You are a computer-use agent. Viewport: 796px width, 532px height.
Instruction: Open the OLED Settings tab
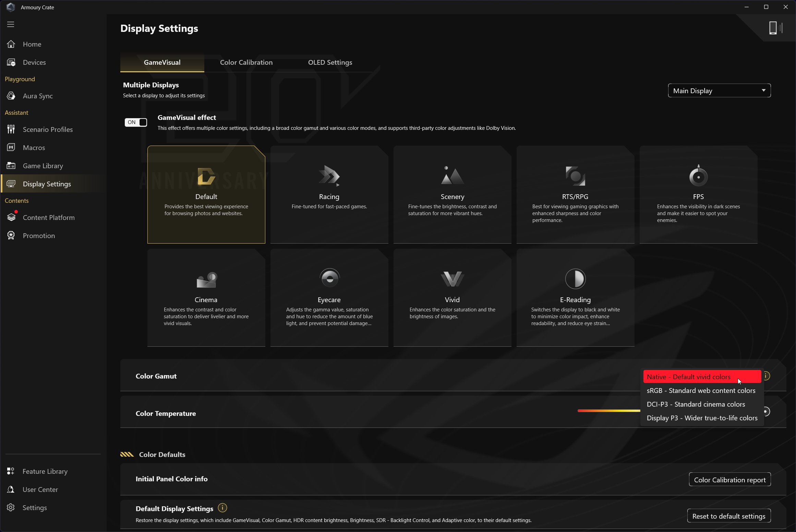(330, 62)
